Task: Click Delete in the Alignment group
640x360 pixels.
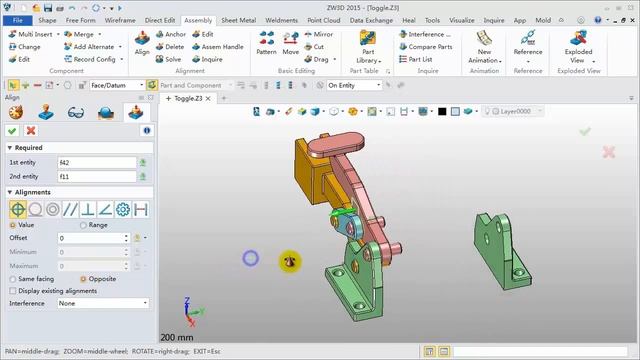Action: (170, 47)
